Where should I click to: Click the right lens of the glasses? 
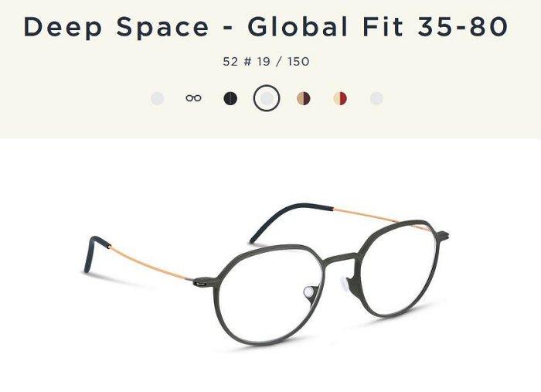coord(400,268)
